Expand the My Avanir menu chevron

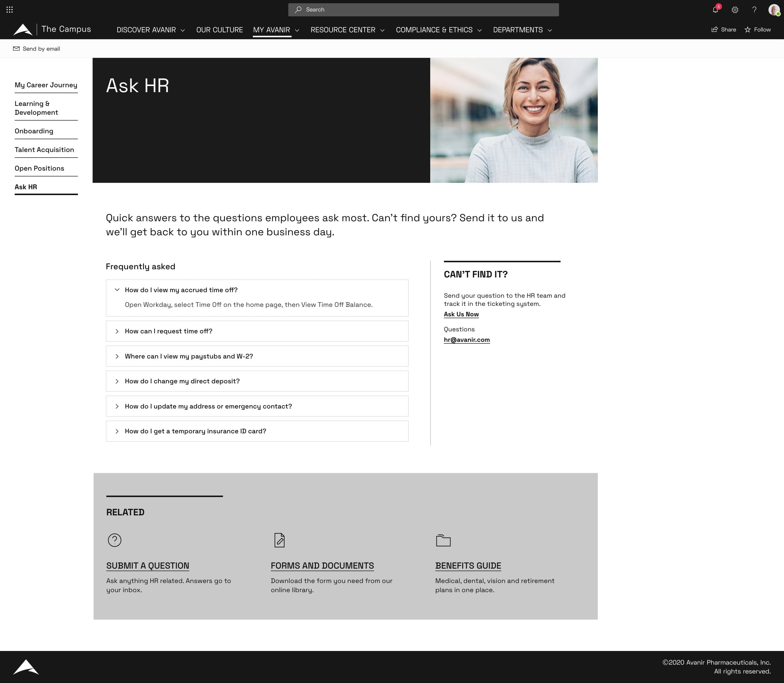297,30
